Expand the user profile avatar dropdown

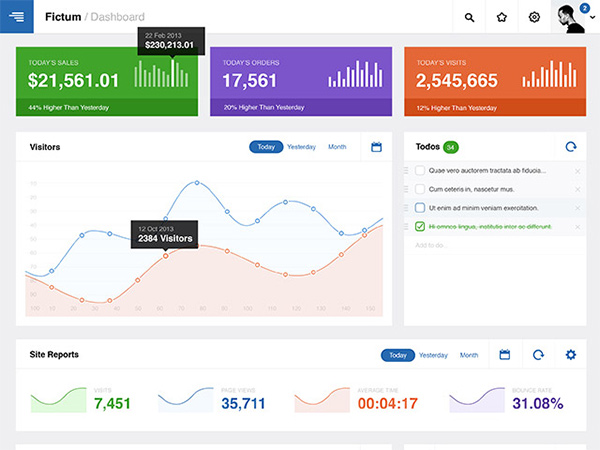[574, 17]
